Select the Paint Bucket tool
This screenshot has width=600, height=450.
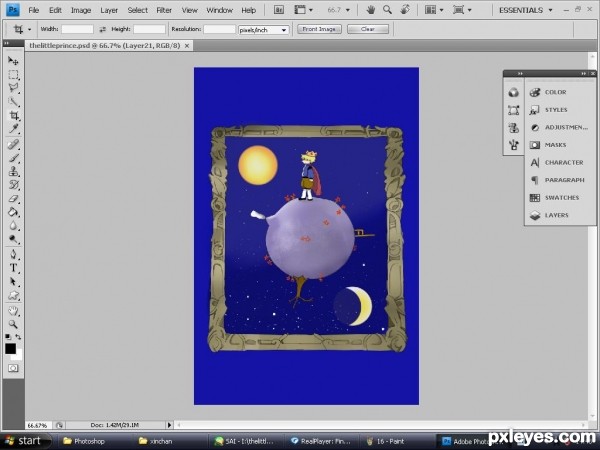coord(13,212)
